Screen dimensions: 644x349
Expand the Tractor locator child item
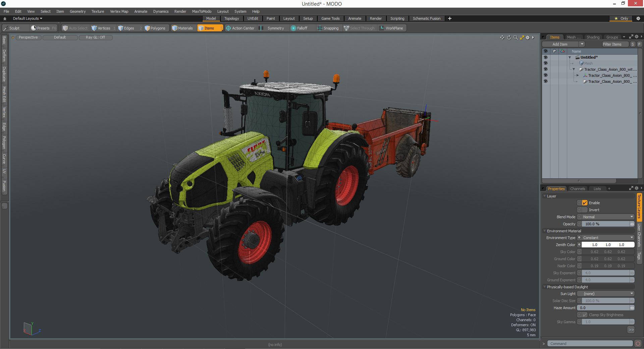tap(578, 75)
